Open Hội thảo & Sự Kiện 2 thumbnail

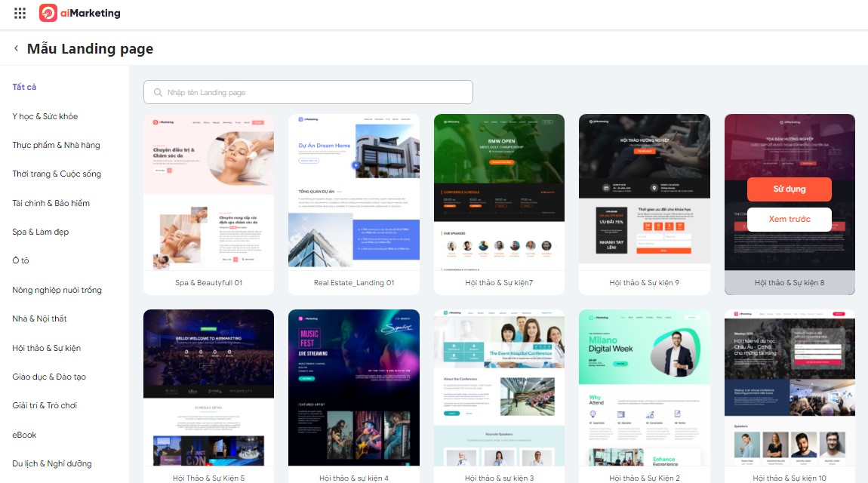(645, 387)
